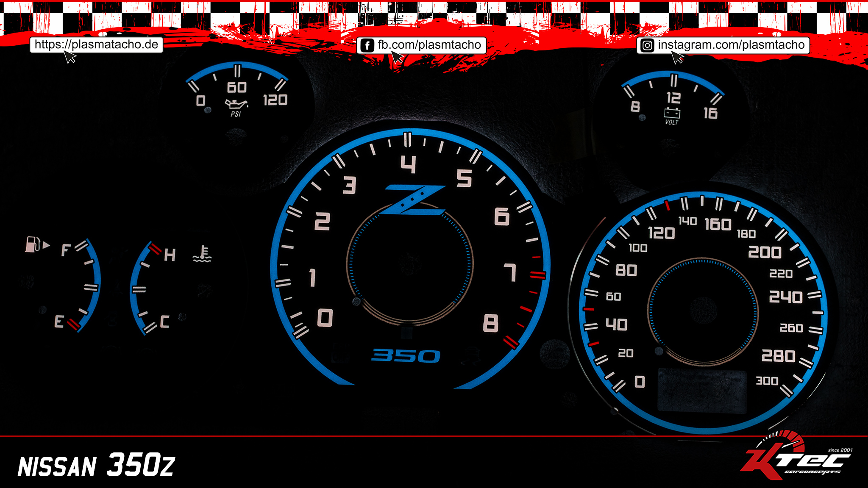The image size is (868, 488).
Task: Open the https://plasmatacho.de link
Action: 96,44
